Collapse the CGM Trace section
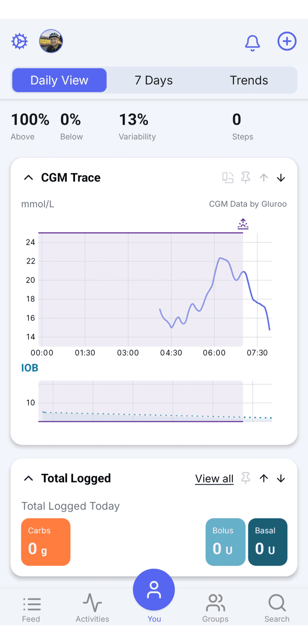Viewport: 308px width, 644px height. (28, 177)
